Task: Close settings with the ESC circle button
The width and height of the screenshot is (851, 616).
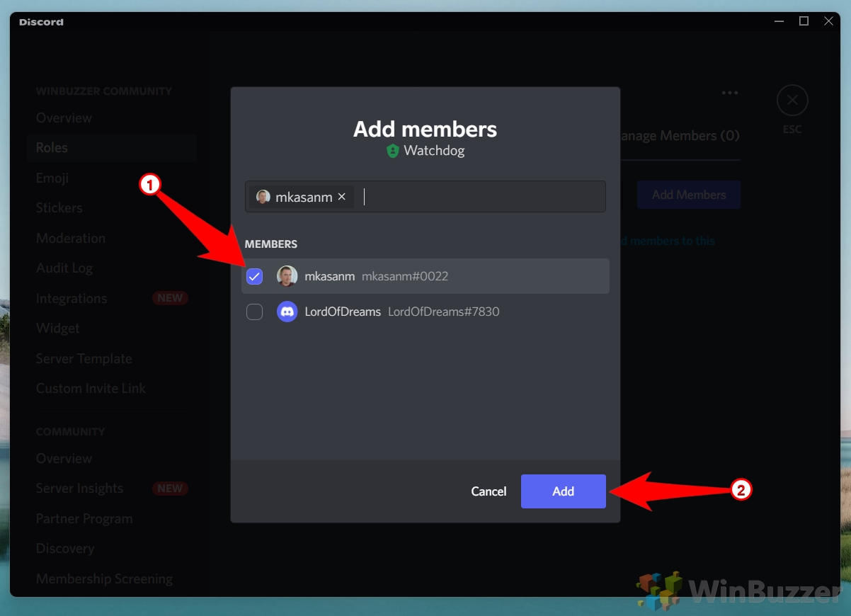Action: pyautogui.click(x=792, y=101)
